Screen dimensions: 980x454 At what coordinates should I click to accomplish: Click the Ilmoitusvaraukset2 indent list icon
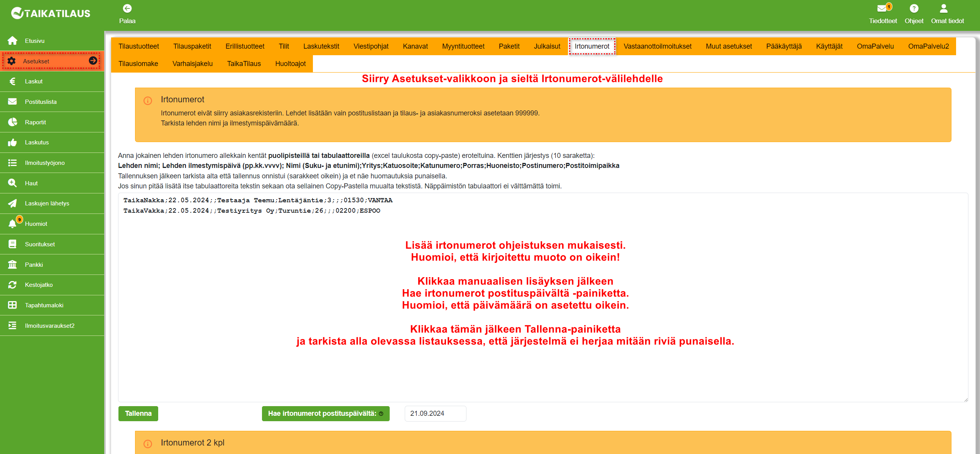(12, 325)
